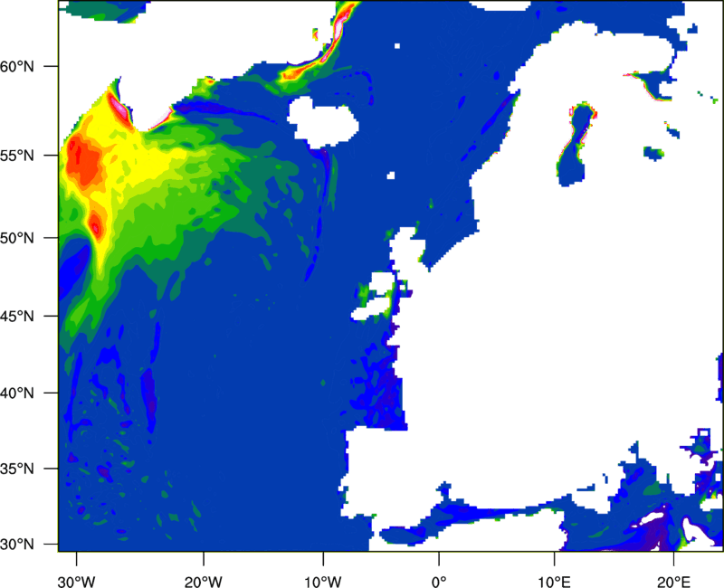Screen dimensions: 724x588
Task: Click the 30°N latitude label
Action: pos(17,545)
